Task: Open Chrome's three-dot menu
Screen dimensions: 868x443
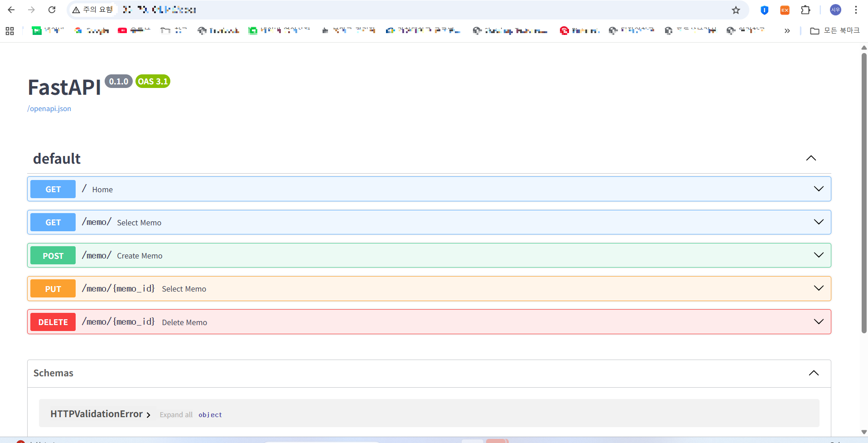Action: coord(856,10)
